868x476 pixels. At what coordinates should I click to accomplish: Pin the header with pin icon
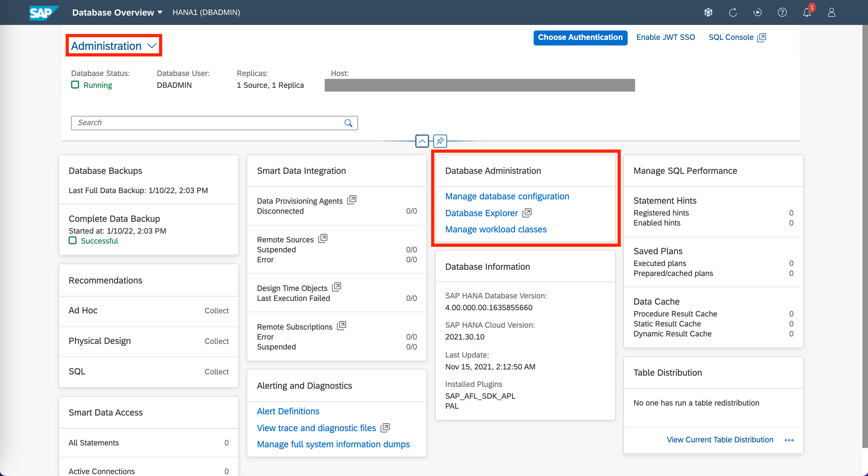click(x=440, y=141)
